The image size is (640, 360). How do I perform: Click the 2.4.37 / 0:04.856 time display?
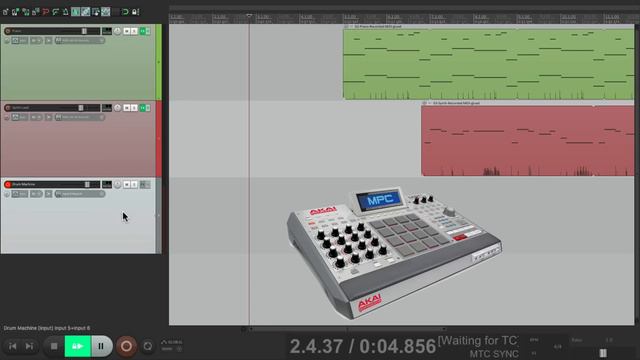click(362, 347)
